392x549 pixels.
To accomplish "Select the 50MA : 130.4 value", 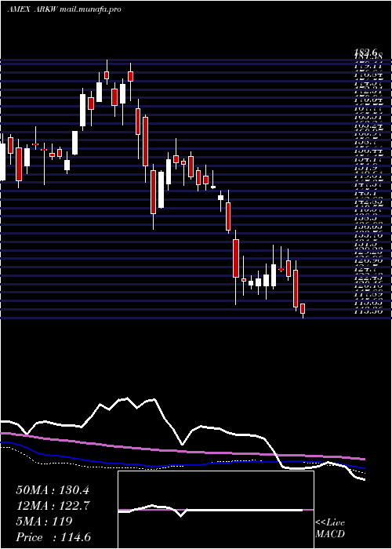I will click(53, 490).
